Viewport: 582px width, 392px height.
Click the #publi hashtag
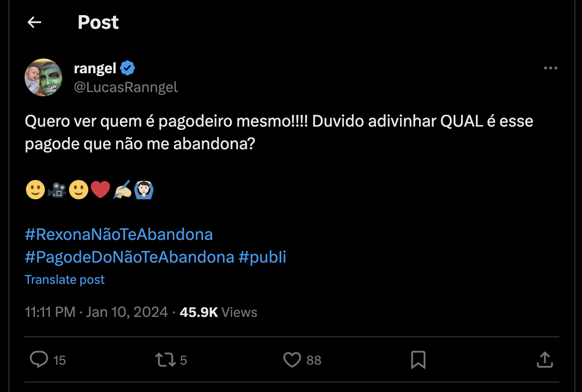[x=262, y=257]
